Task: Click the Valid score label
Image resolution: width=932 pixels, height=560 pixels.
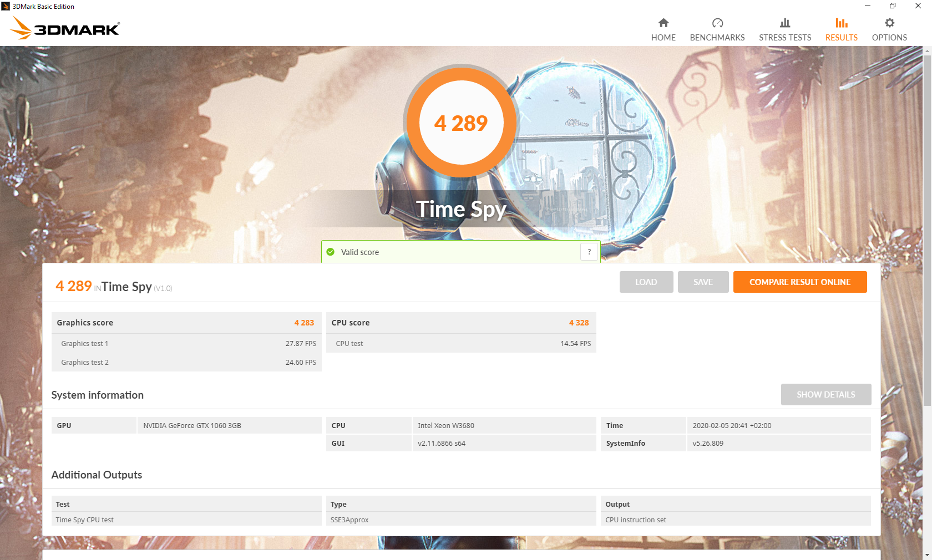Action: click(360, 252)
